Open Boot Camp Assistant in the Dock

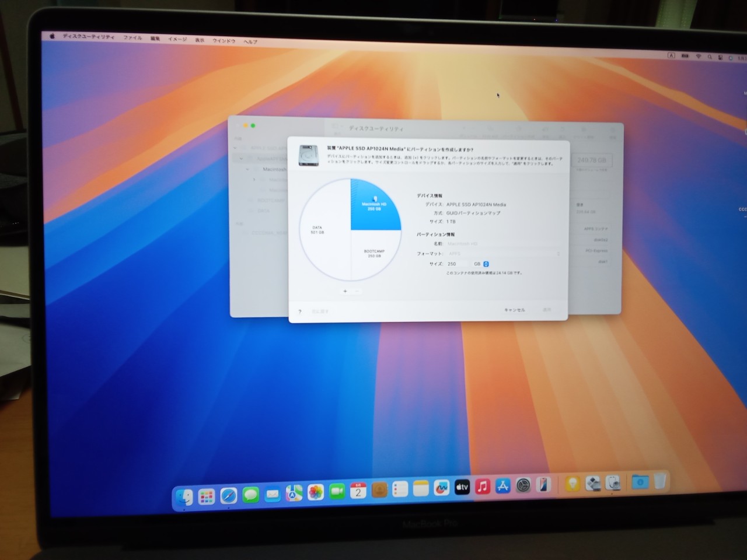(593, 483)
